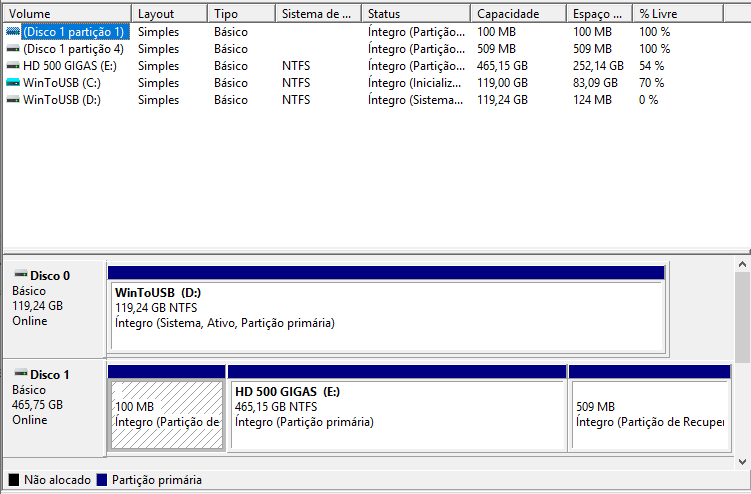Image resolution: width=751 pixels, height=494 pixels.
Task: Click the scroll up arrow in disk pane
Action: pyautogui.click(x=742, y=264)
